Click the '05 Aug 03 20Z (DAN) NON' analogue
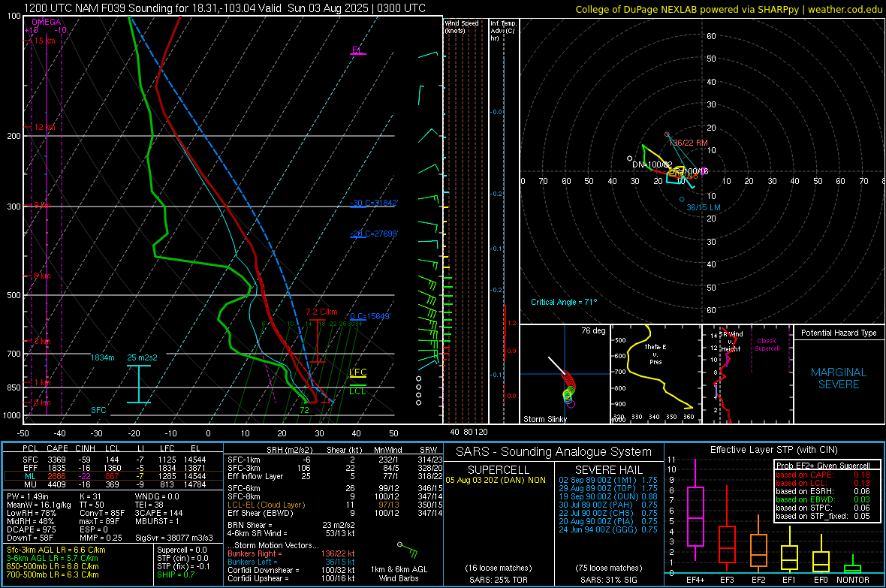Image resolution: width=886 pixels, height=588 pixels. [x=496, y=480]
